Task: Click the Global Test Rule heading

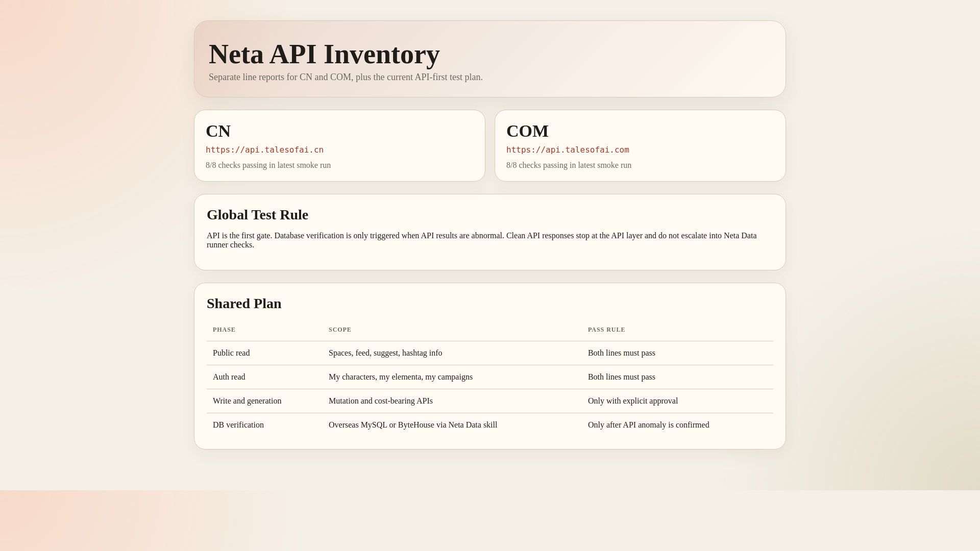Action: [x=257, y=215]
